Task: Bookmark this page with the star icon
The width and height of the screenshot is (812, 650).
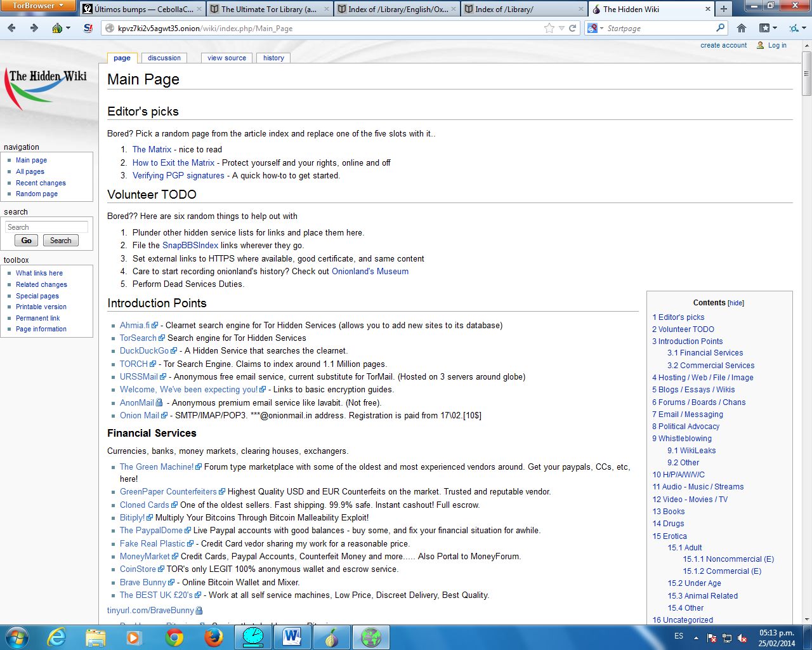Action: (549, 28)
